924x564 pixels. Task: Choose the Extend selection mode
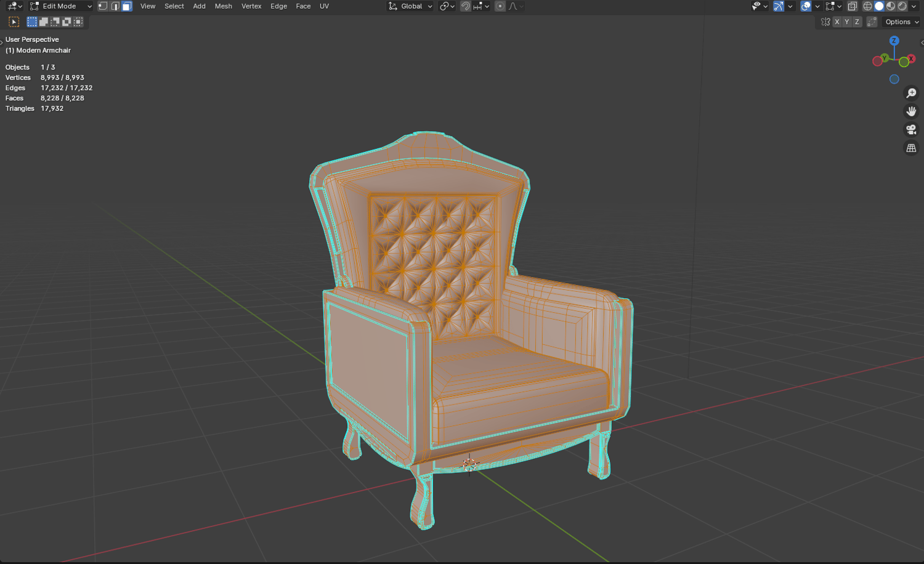coord(44,22)
